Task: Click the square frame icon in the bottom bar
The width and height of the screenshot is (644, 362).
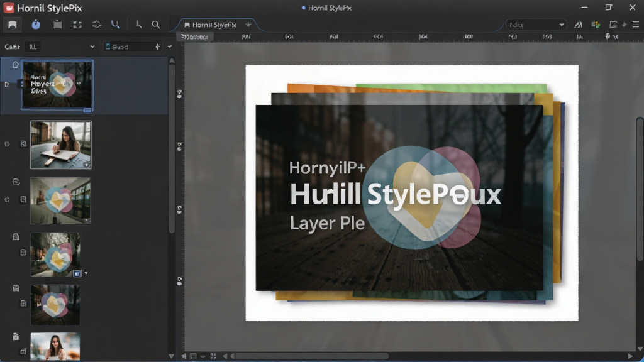Action: 193,356
